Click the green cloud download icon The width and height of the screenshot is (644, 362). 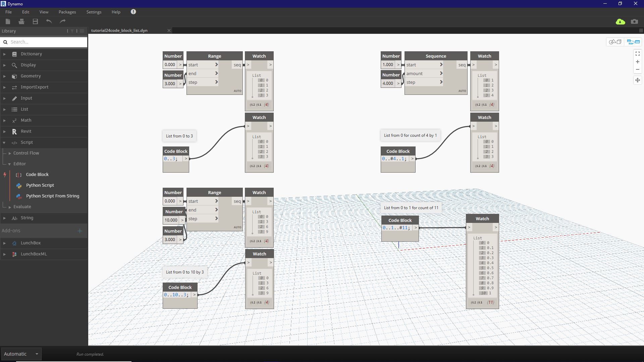tap(620, 22)
